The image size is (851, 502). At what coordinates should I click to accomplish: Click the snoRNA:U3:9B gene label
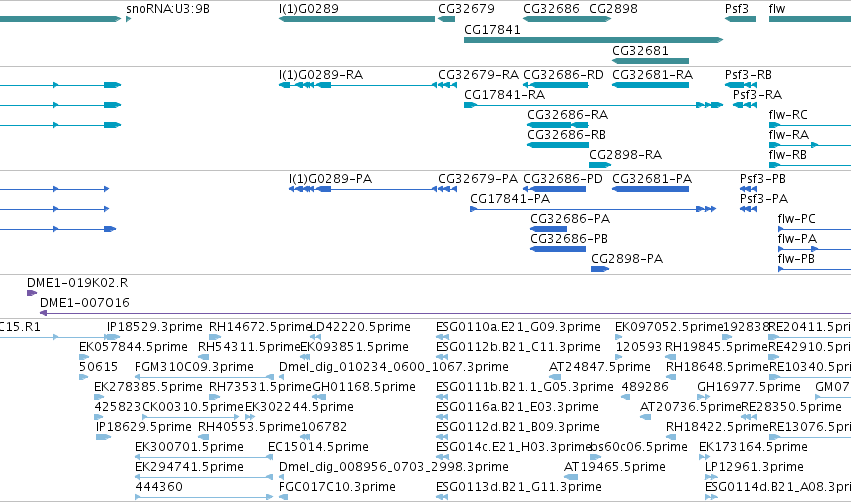coord(168,9)
